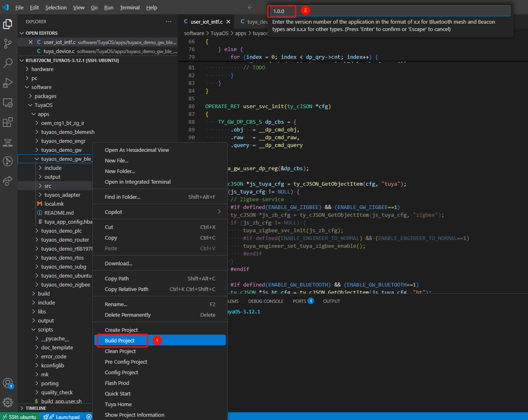Choose Create Project menu entry
Image resolution: width=528 pixels, height=420 pixels.
tap(160, 330)
